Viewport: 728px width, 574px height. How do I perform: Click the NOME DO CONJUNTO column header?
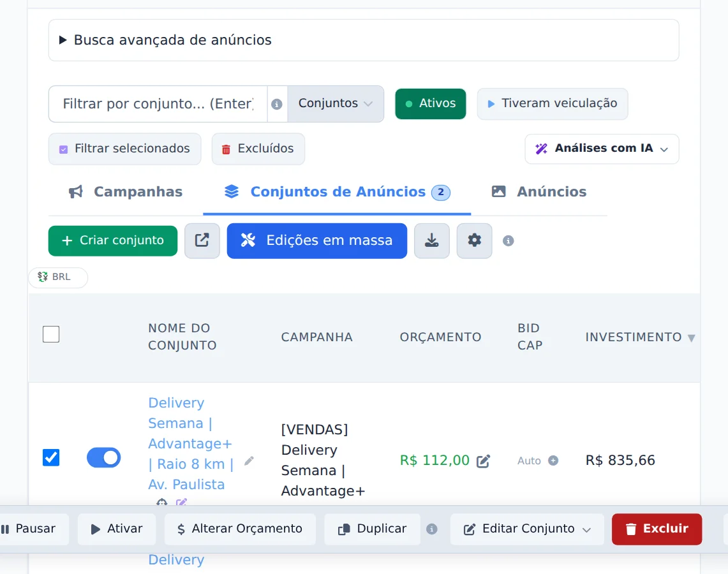click(182, 336)
